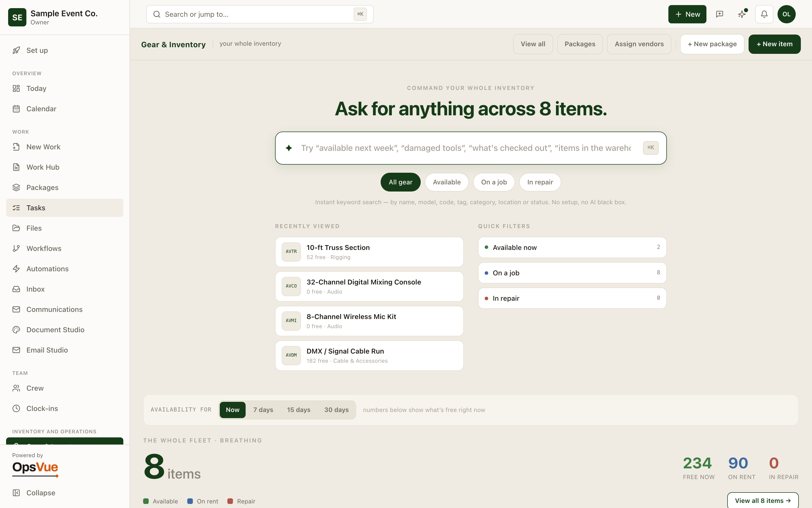Click the Packages label in the sidebar
This screenshot has height=508, width=812.
[42, 187]
